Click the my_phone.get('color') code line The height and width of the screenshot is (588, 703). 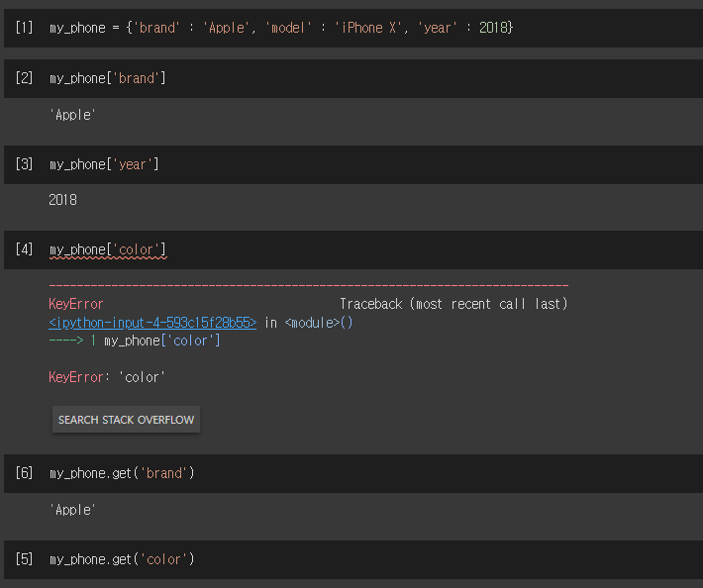122,559
